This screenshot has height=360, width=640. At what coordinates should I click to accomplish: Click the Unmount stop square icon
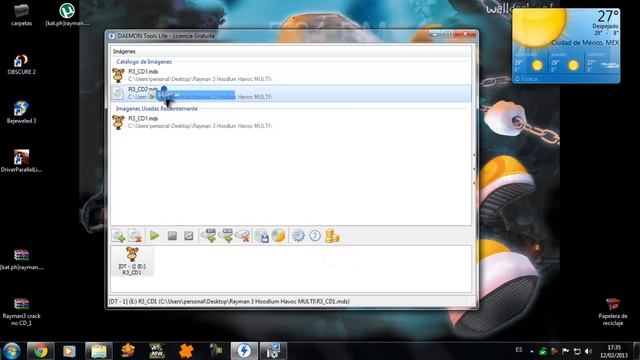click(x=172, y=236)
